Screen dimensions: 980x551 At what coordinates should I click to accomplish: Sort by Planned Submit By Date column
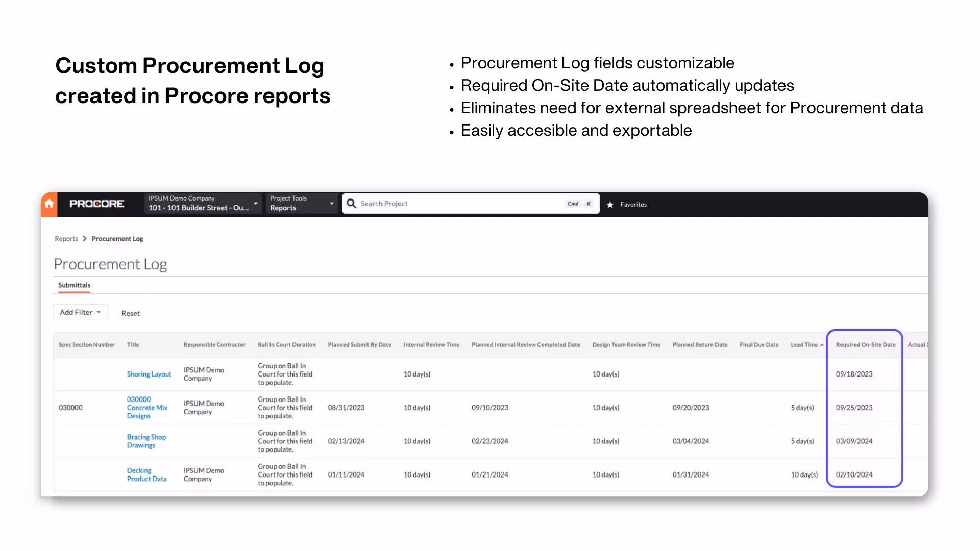(x=359, y=345)
